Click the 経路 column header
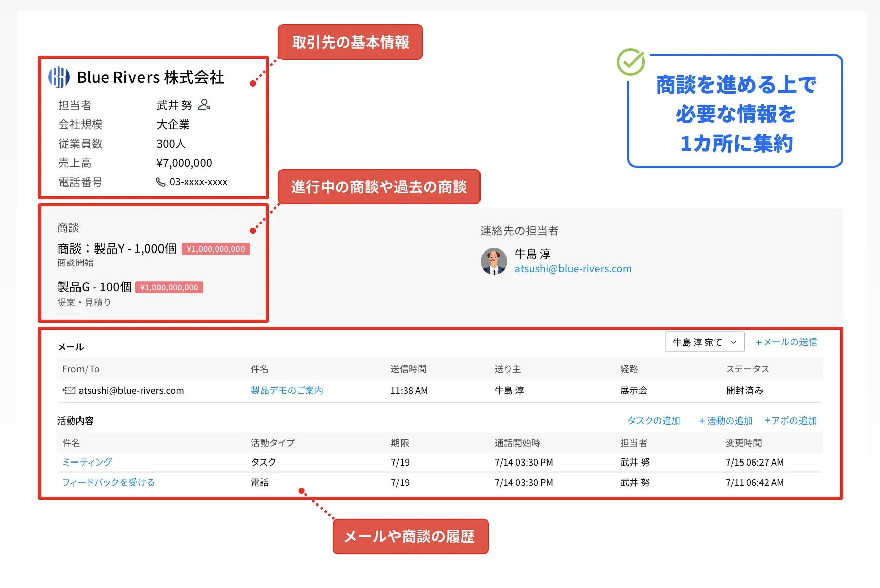 point(629,369)
